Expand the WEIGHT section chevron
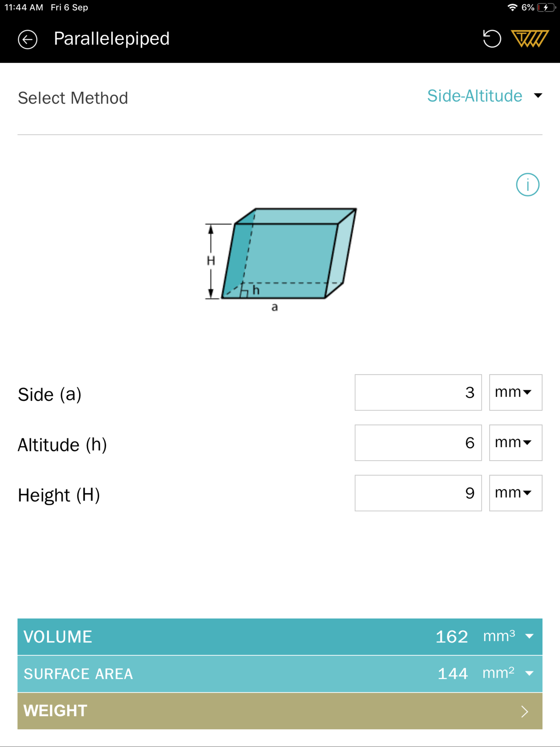Viewport: 560px width, 747px height. click(524, 711)
